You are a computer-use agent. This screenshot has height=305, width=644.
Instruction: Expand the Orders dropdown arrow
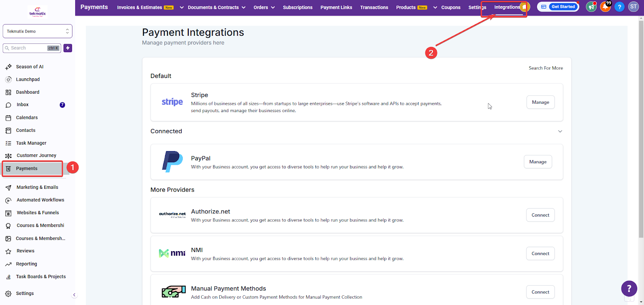[273, 7]
